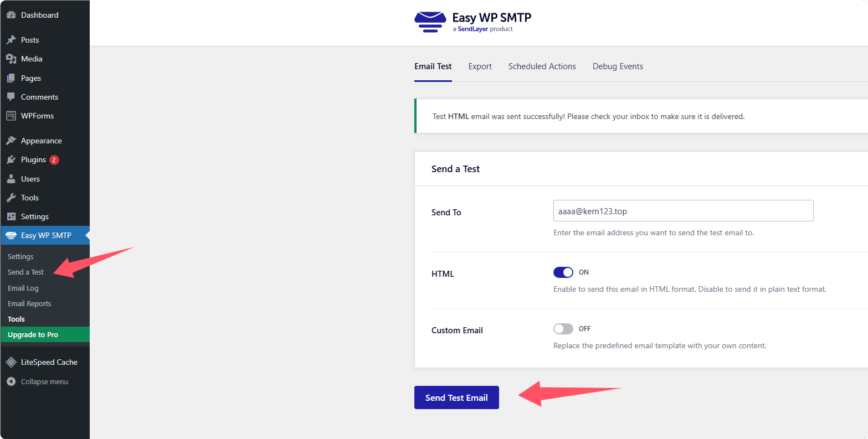Click the Dashboard gauge icon
The image size is (868, 439).
pyautogui.click(x=11, y=15)
